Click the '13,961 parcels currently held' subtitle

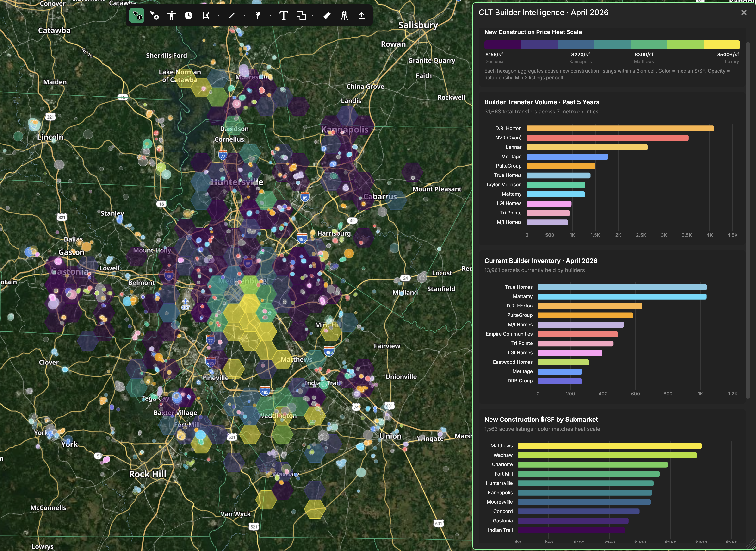pyautogui.click(x=534, y=270)
